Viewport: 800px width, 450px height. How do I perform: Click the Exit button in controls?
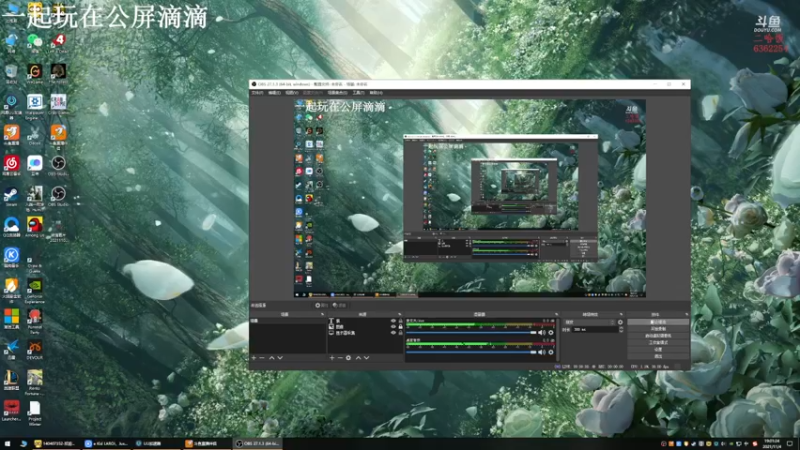(658, 356)
